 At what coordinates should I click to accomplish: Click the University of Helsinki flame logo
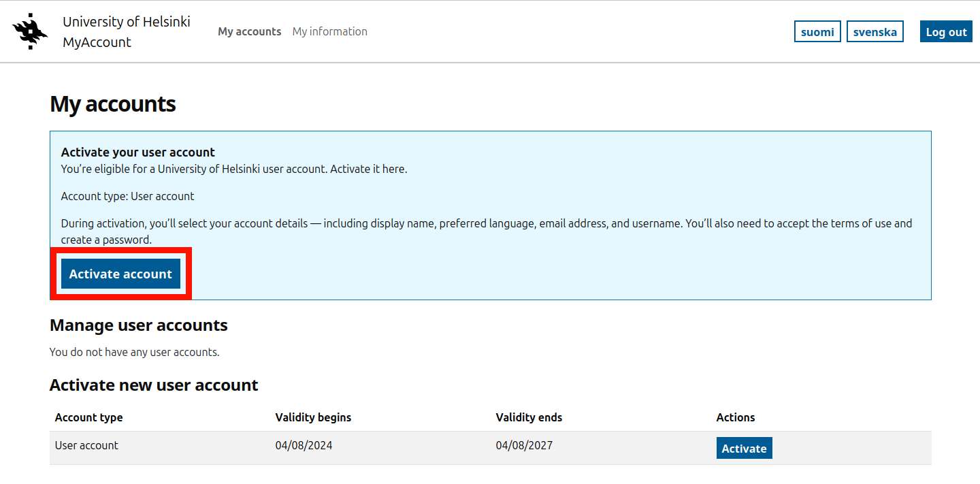coord(31,32)
